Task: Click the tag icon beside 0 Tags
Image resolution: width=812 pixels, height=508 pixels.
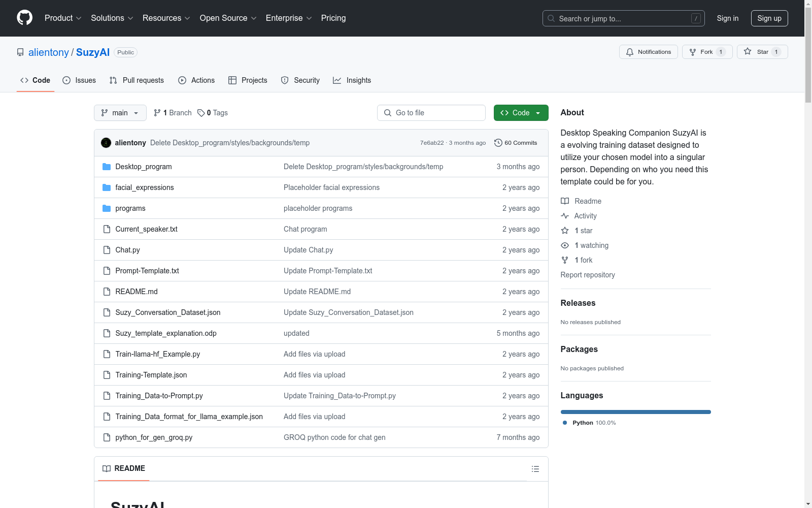Action: point(201,113)
